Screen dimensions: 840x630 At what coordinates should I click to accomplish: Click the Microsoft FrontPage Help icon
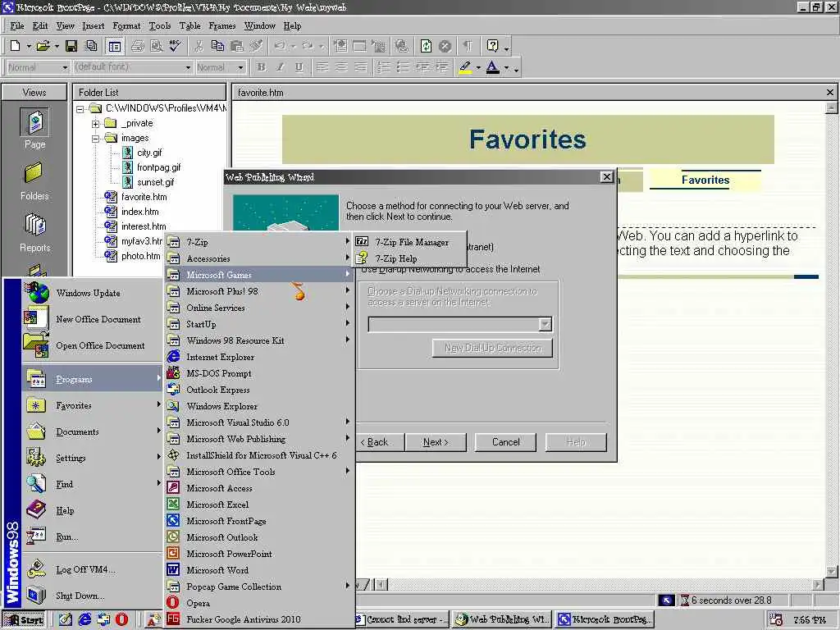(492, 46)
